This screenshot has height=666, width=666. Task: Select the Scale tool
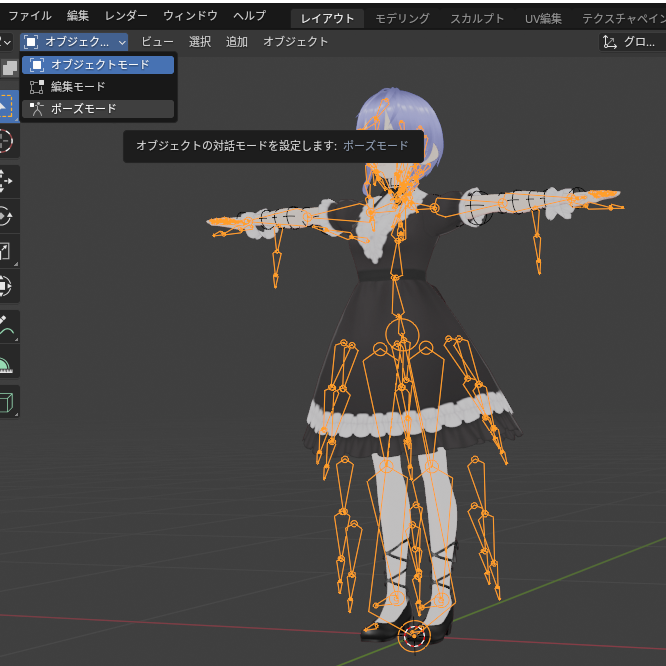(7, 251)
